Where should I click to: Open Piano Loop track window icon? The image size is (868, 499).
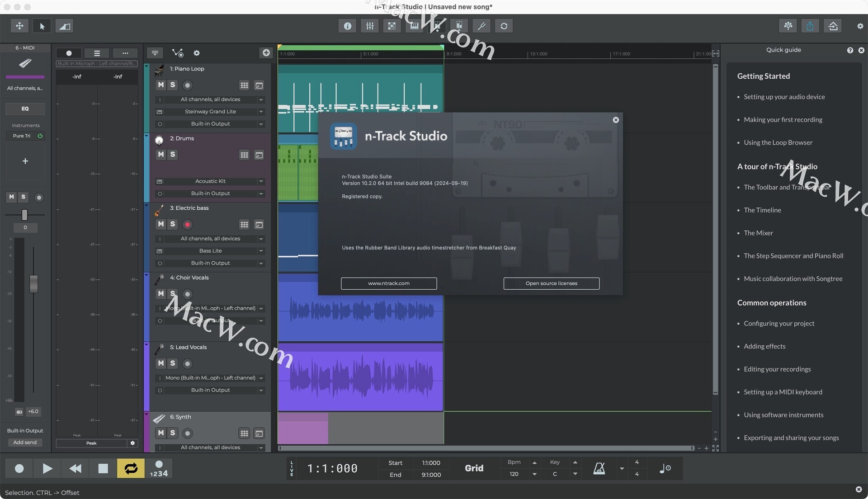259,85
